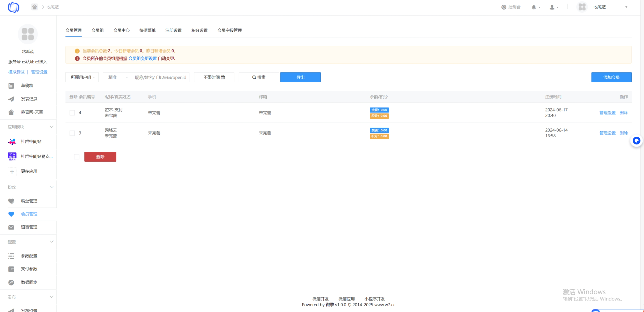Click the 小程序开发 footer link

click(x=374, y=299)
